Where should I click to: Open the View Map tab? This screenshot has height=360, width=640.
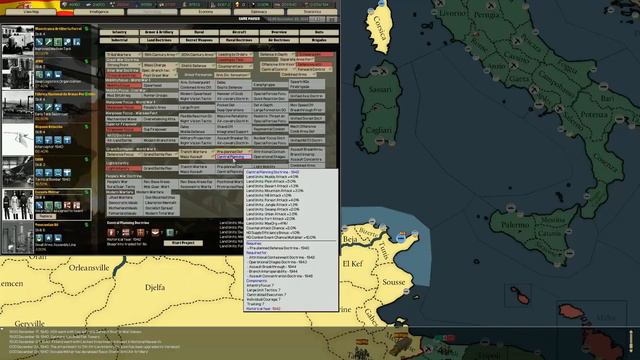[x=31, y=12]
